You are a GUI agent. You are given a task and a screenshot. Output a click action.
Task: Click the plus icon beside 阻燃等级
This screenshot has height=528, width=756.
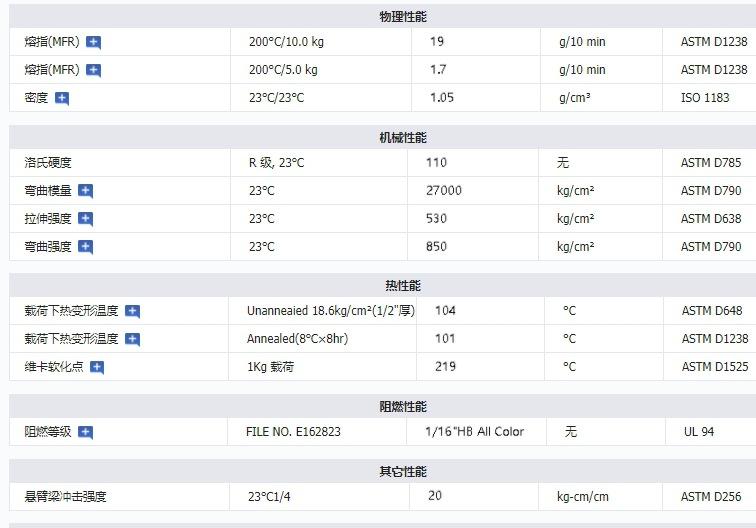(86, 433)
